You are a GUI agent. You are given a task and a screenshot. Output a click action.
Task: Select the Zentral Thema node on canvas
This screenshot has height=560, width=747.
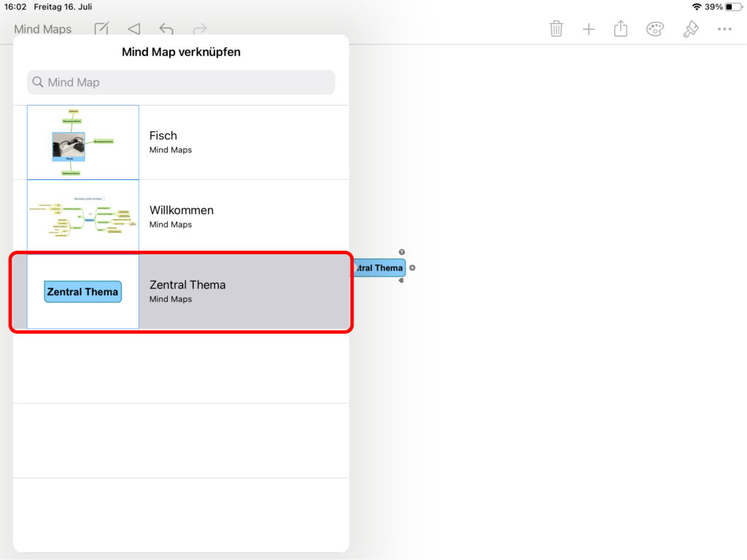(379, 268)
